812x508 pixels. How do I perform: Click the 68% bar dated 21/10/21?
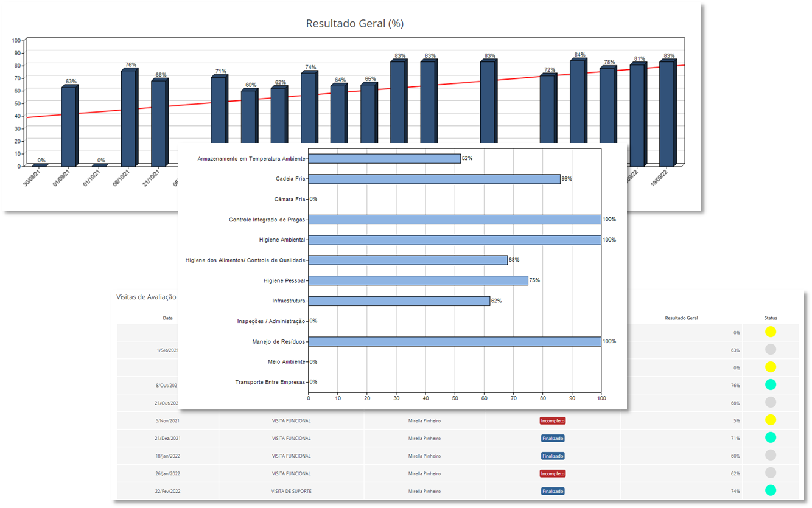click(x=159, y=123)
